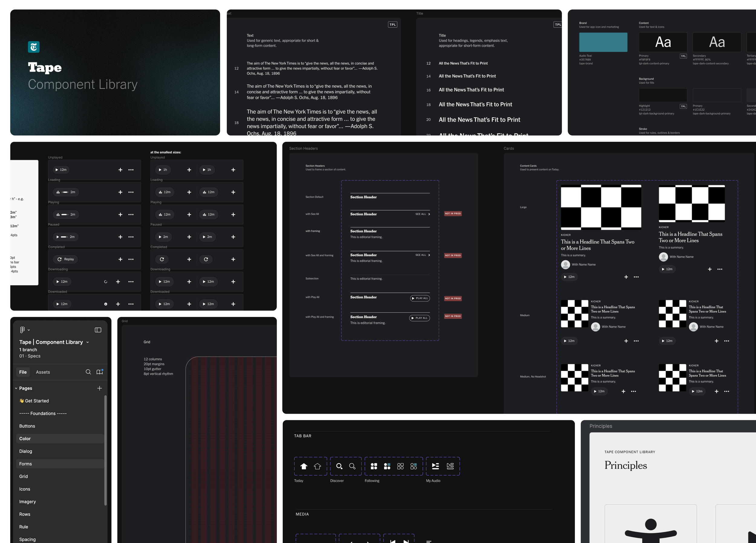The height and width of the screenshot is (543, 756).
Task: Expand the Tape Component Library file dropdown
Action: click(88, 342)
